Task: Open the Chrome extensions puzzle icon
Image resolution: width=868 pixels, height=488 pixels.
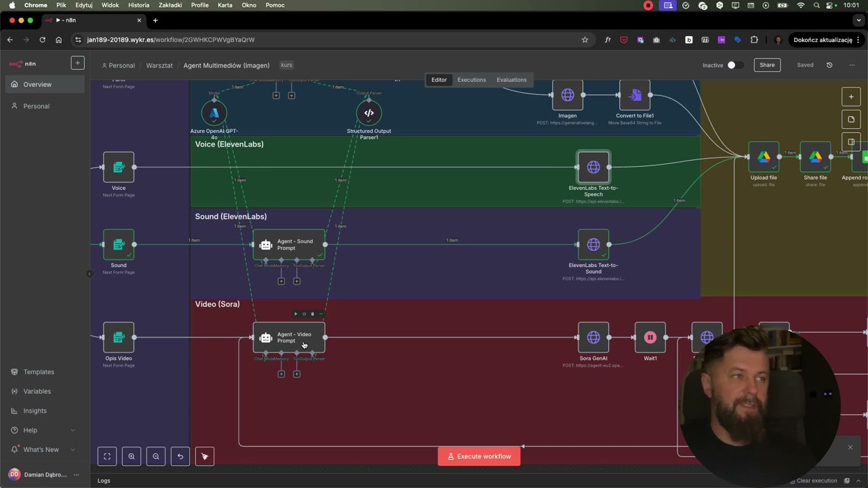Action: [x=754, y=40]
